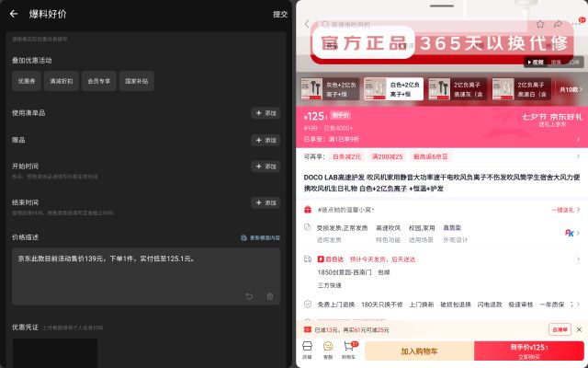Expand the service guarantees row chevron
Viewport: 588px width, 368px height.
(578, 305)
